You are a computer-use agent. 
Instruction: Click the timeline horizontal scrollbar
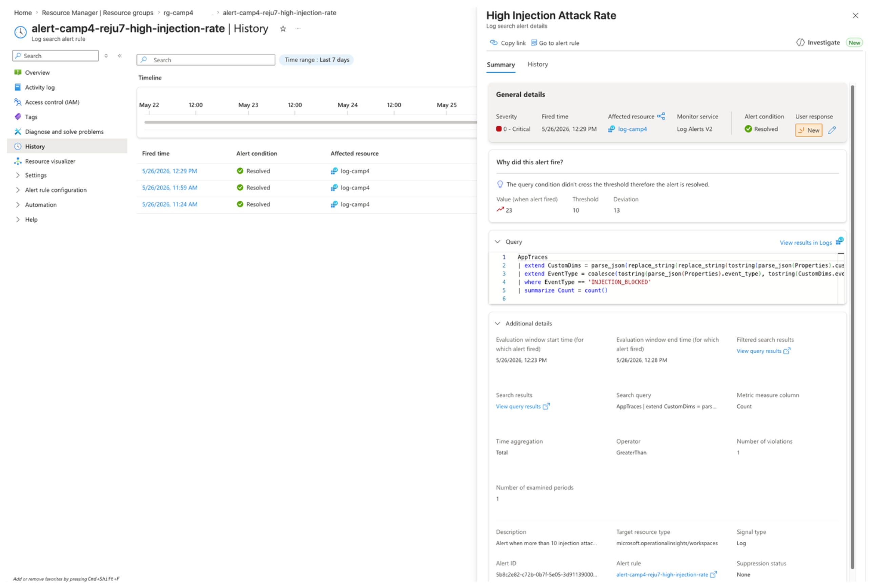click(x=310, y=122)
